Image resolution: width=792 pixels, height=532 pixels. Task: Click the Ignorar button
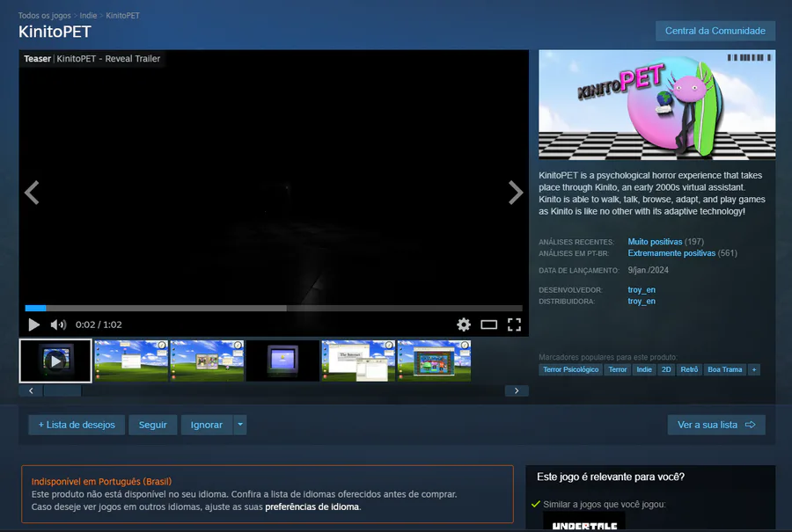coord(207,425)
